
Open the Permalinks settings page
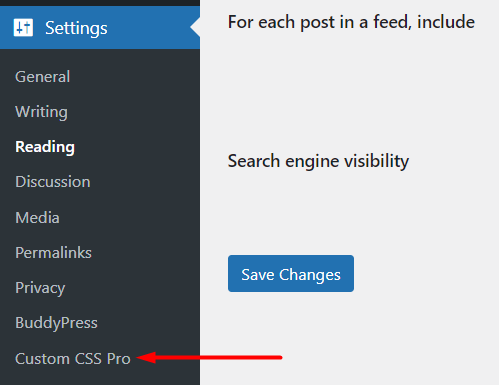coord(53,253)
